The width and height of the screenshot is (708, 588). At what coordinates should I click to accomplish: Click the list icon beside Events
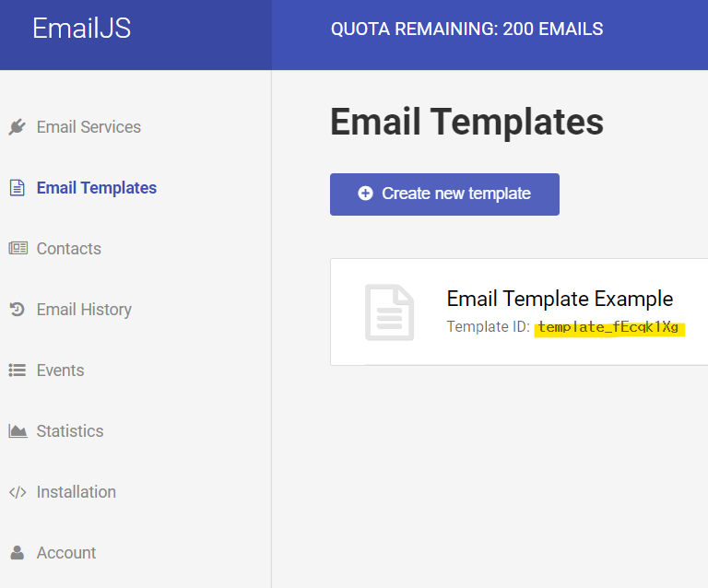[x=18, y=370]
